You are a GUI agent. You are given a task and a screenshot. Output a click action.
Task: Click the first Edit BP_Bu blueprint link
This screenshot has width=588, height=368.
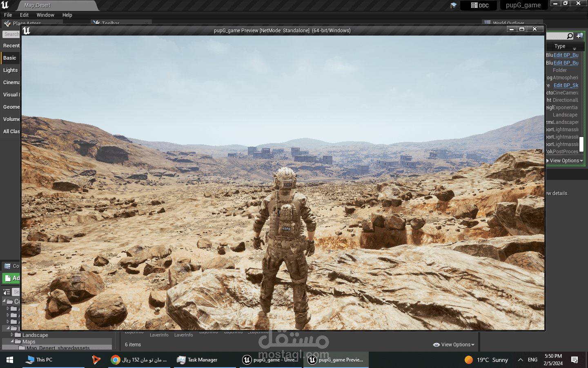coord(566,55)
